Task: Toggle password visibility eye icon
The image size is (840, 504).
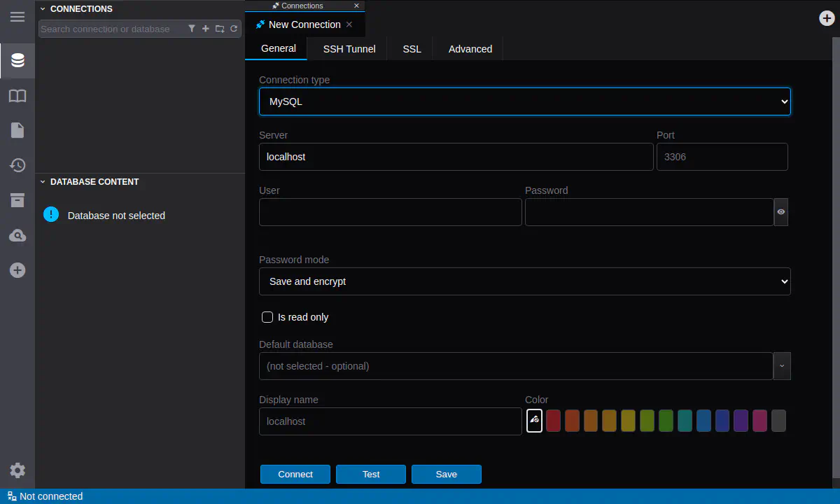Action: (x=781, y=212)
